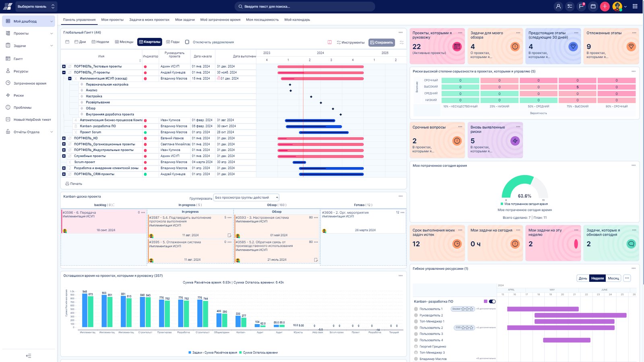Open the apps grid menu icon
644x362 pixels.
tap(635, 6)
